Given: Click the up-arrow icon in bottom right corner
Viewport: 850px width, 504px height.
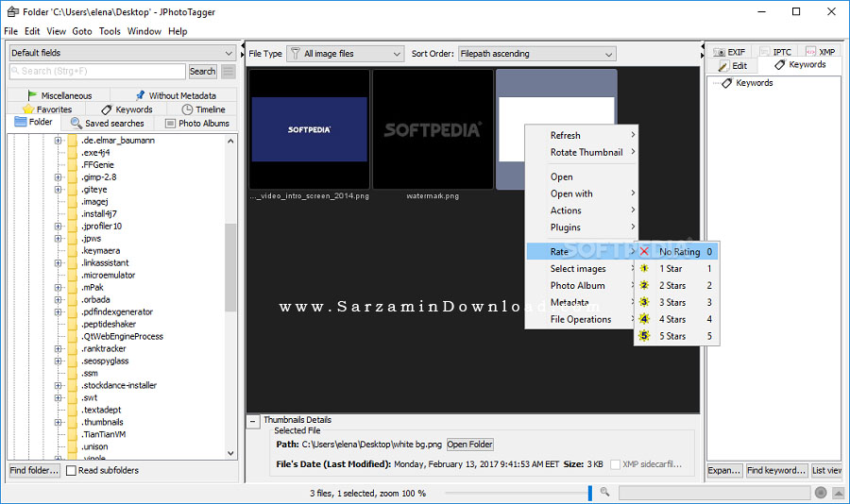Looking at the screenshot, I should pos(839,493).
